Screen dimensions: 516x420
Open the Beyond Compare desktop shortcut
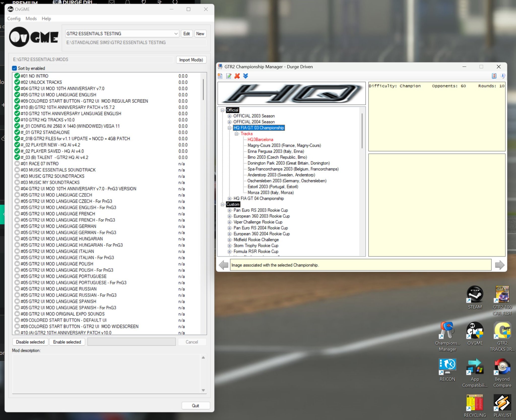502,373
